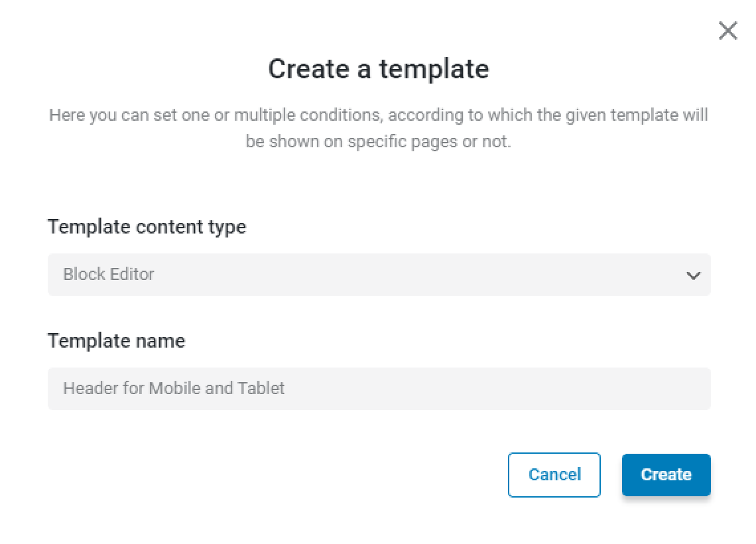Image resolution: width=756 pixels, height=544 pixels.
Task: Click the Cancel button
Action: 554,474
